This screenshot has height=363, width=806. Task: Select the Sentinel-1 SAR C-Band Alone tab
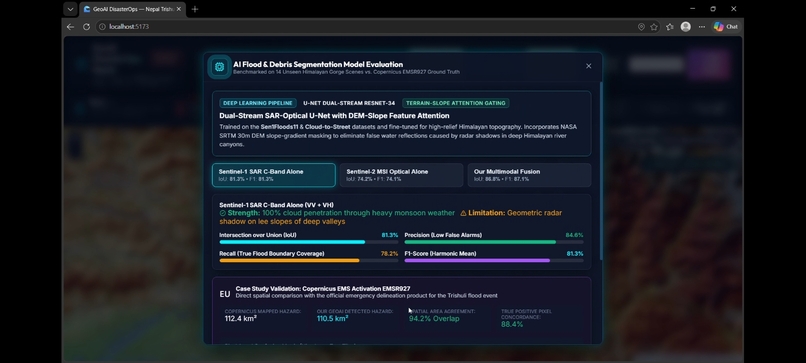tap(273, 175)
